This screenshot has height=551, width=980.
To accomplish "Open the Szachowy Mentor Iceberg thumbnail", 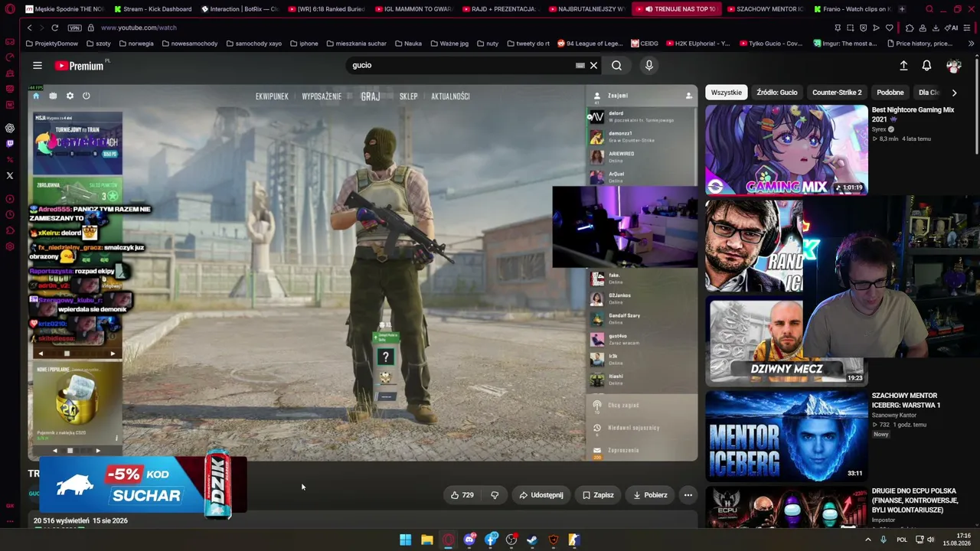I will 786,435.
